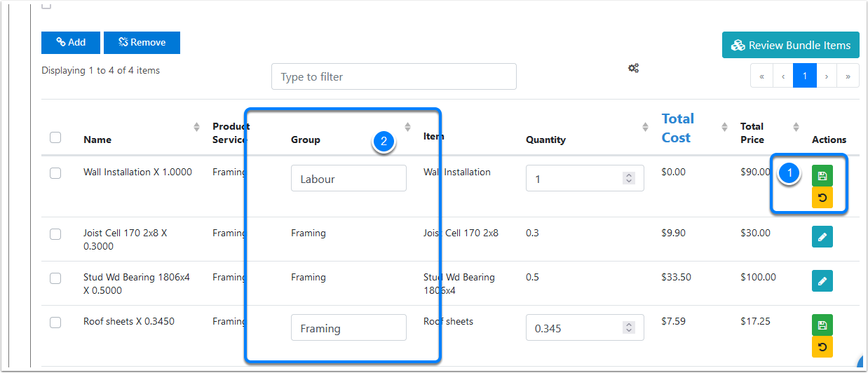Open table settings gear icon
868x373 pixels.
pos(633,68)
